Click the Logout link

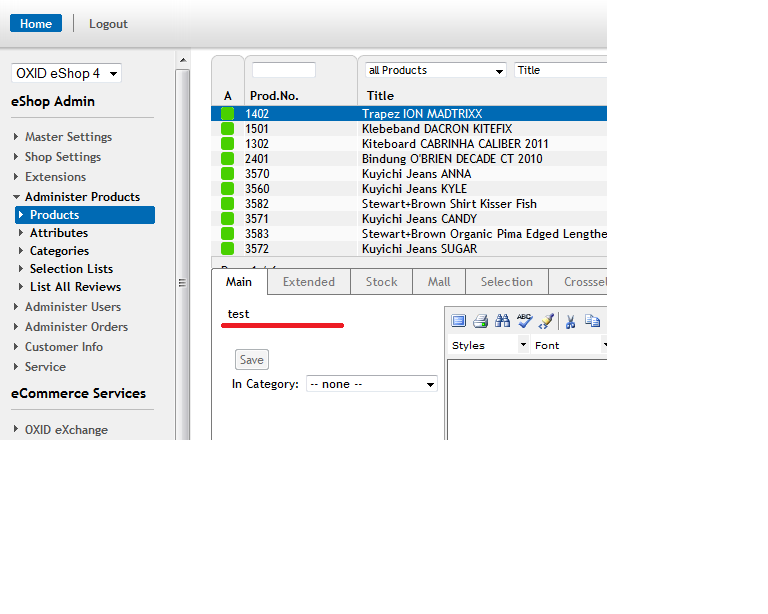pos(108,24)
